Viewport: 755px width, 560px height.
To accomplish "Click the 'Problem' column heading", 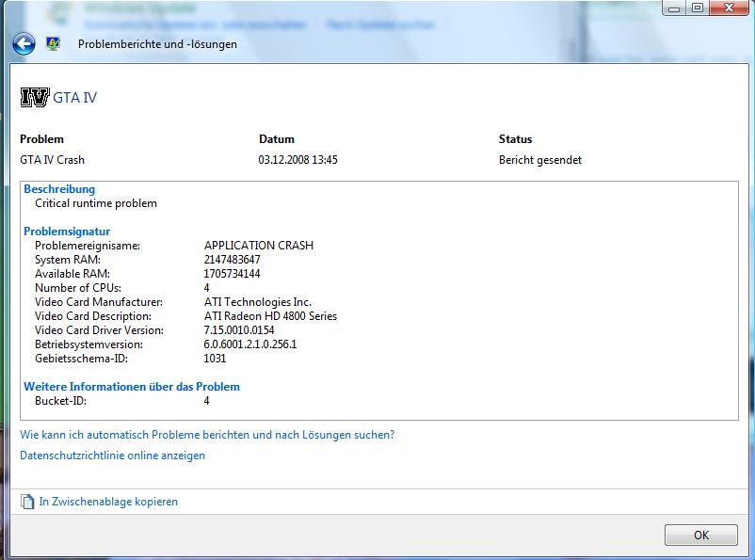I will 41,139.
